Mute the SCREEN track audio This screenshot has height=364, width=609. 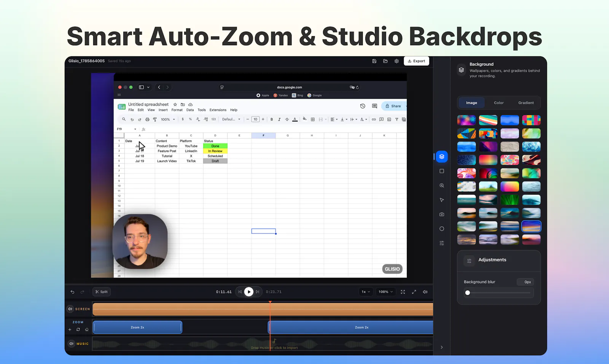pos(70,309)
